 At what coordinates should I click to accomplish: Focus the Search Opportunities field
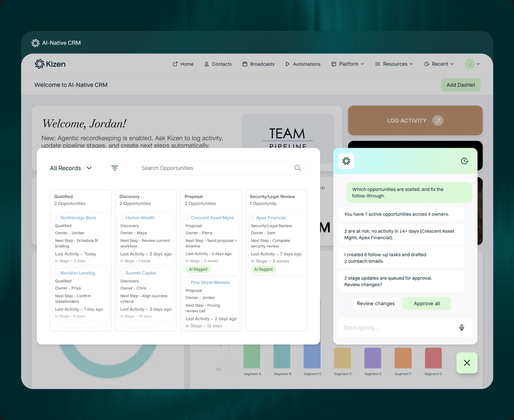221,168
